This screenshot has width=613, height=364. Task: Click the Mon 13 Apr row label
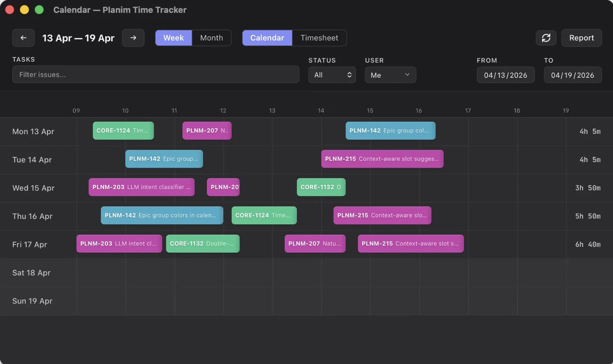[33, 131]
